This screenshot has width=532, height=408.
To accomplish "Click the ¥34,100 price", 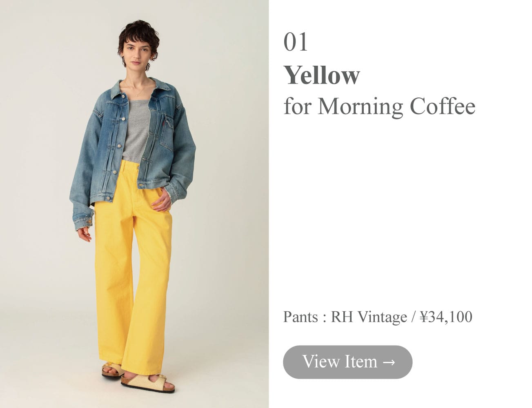I will tap(446, 317).
